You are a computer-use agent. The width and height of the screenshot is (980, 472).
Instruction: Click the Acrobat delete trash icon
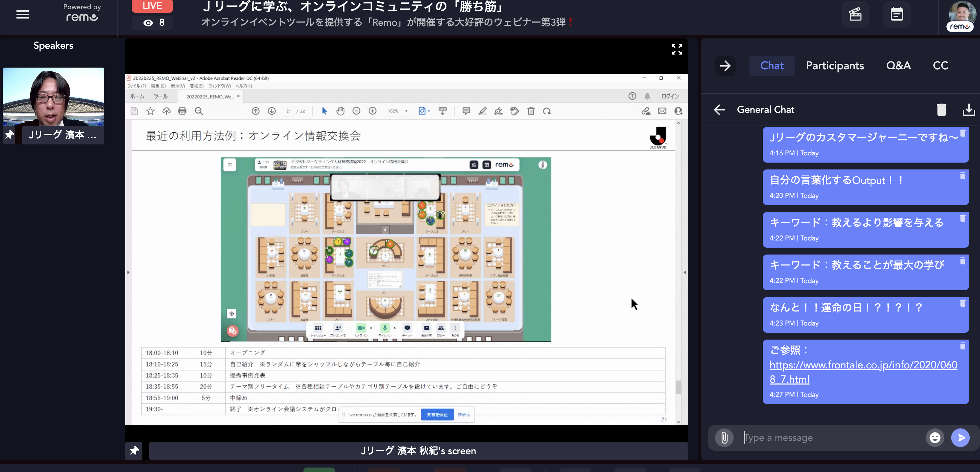coord(531,111)
